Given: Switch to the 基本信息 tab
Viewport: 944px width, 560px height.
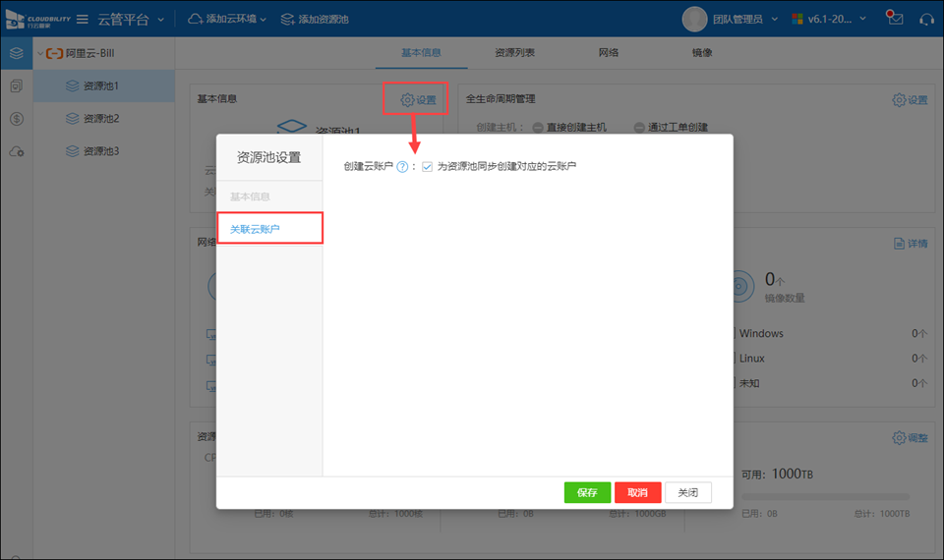Looking at the screenshot, I should click(x=422, y=53).
